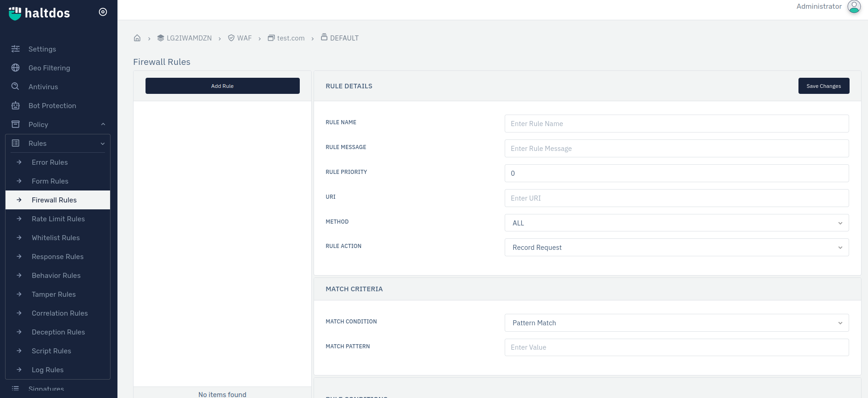This screenshot has height=398, width=868.
Task: Click the Administrator user avatar icon
Action: (x=854, y=6)
